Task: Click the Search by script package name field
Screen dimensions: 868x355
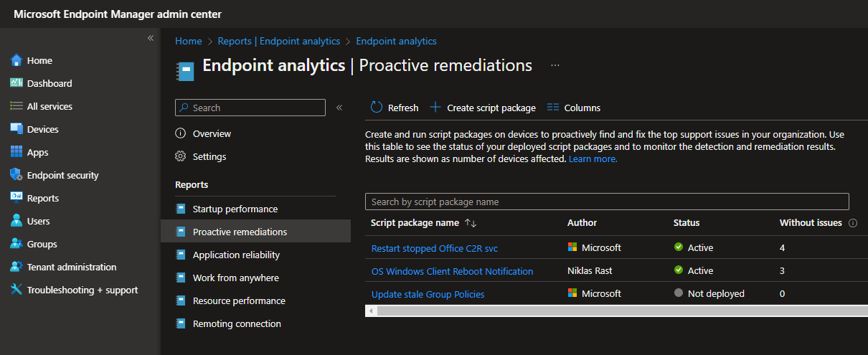Action: point(606,202)
